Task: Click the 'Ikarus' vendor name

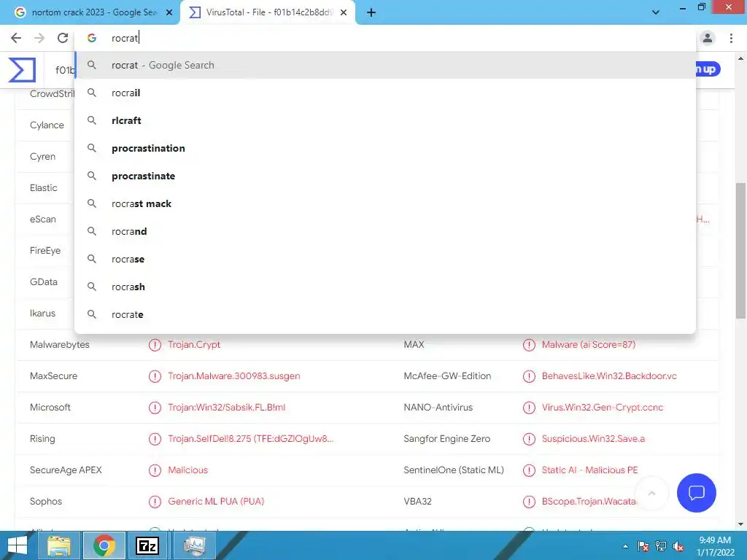Action: click(x=42, y=314)
